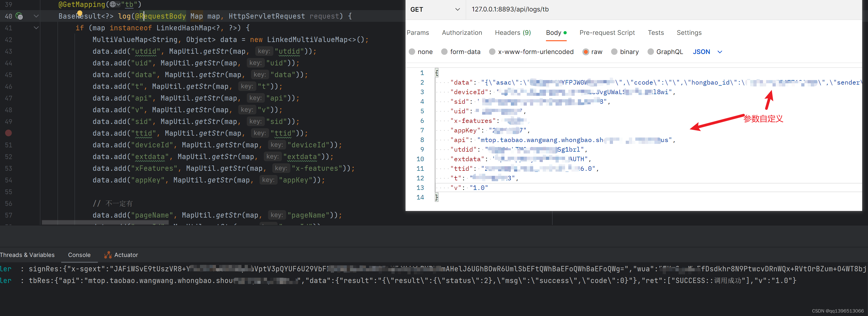Click the JSON closing brace on line 14
Image resolution: width=868 pixels, height=316 pixels.
pyautogui.click(x=437, y=197)
